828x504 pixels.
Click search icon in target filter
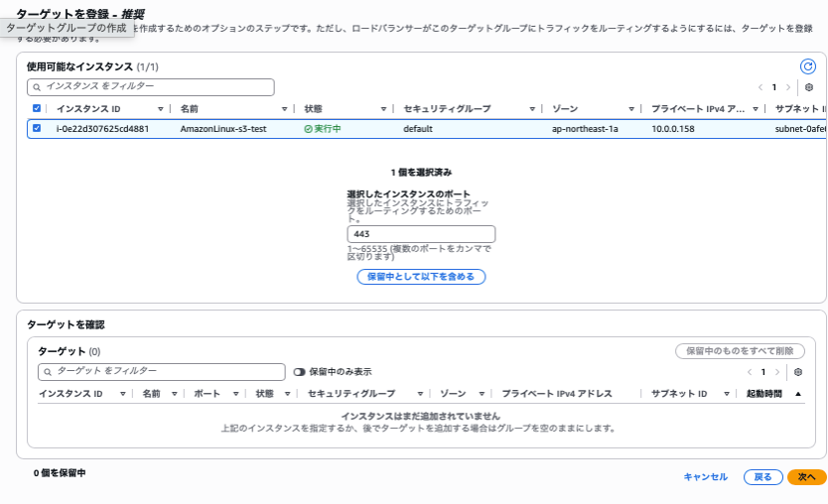48,372
